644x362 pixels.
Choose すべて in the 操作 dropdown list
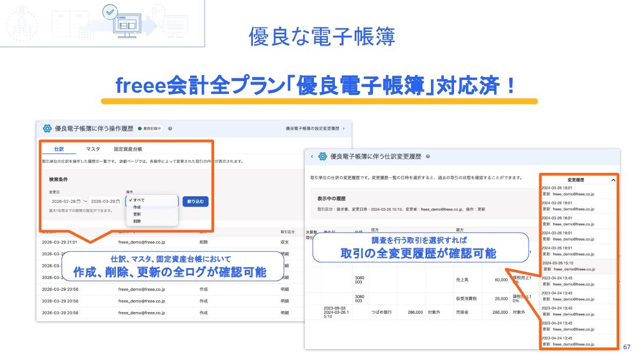click(152, 200)
